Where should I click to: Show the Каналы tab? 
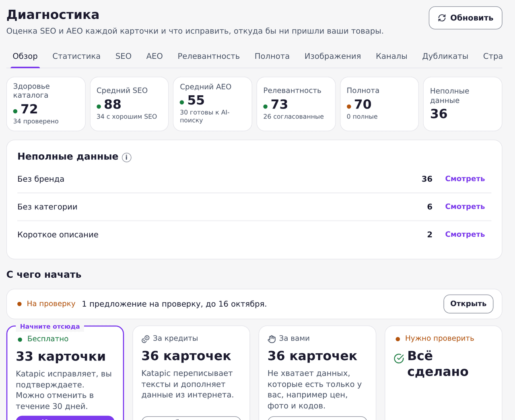[391, 56]
